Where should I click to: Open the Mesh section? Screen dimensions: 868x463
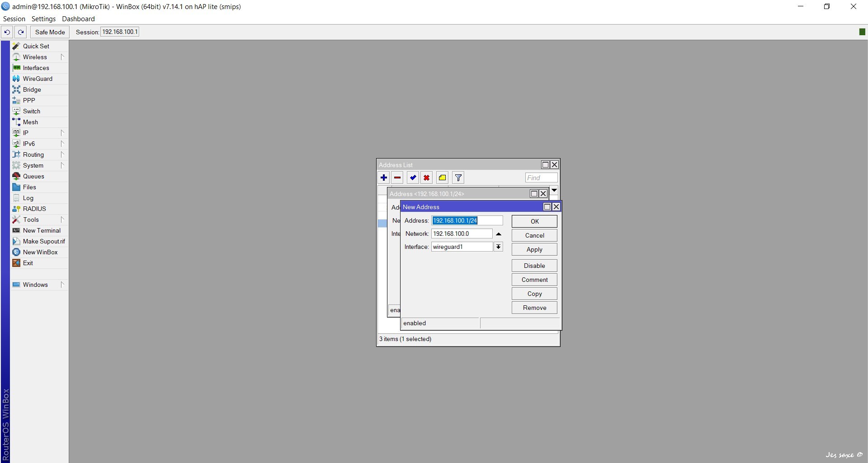coord(30,122)
